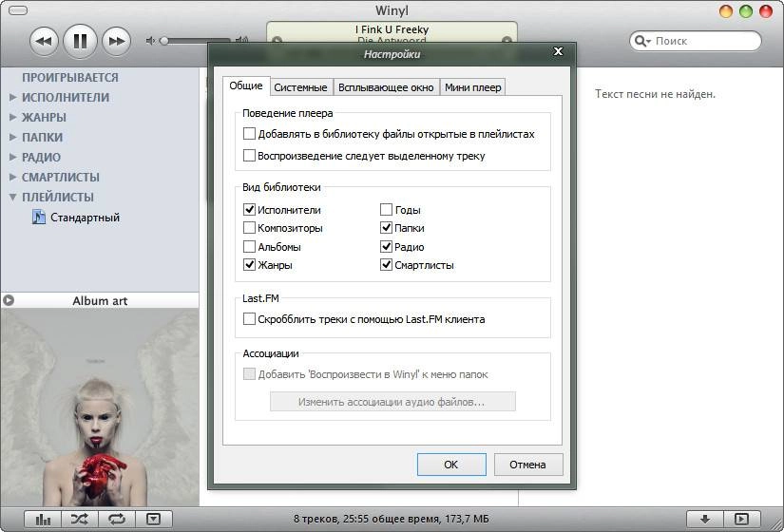The height and width of the screenshot is (532, 784).
Task: Check the Альбомы checkbox
Action: coord(249,246)
